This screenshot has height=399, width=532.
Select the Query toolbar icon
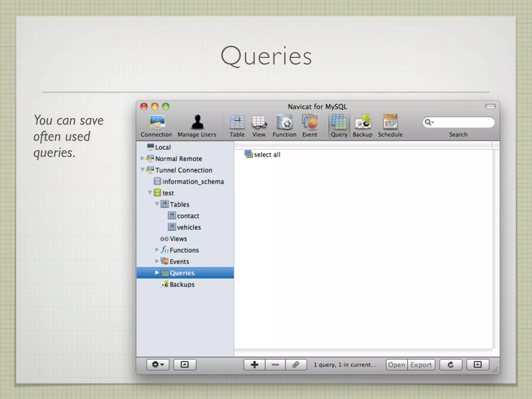[339, 126]
